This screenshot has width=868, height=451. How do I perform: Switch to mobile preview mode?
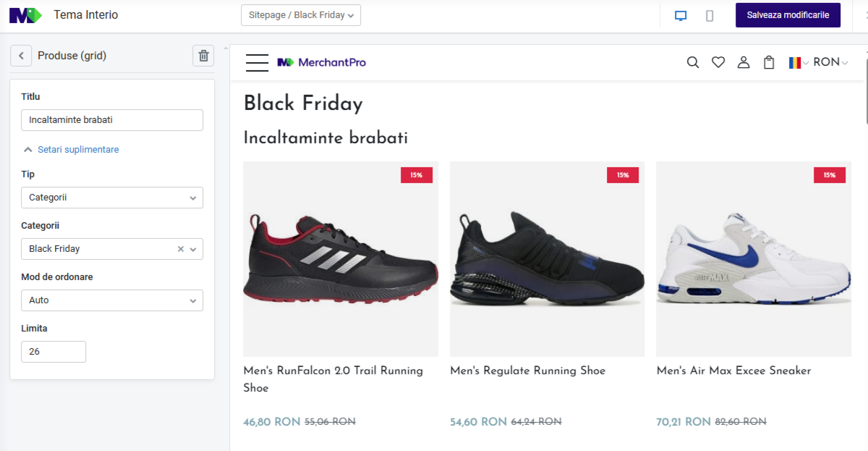click(x=710, y=16)
